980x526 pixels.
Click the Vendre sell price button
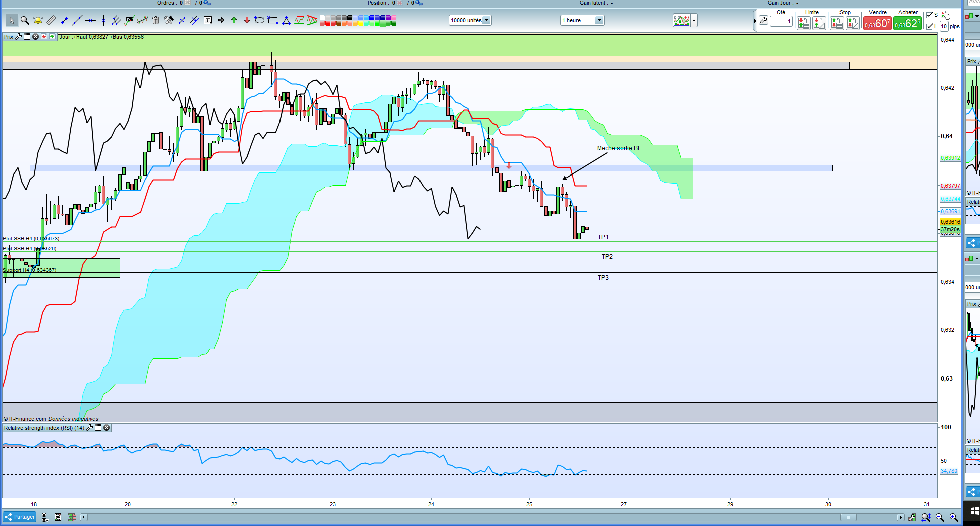point(877,23)
